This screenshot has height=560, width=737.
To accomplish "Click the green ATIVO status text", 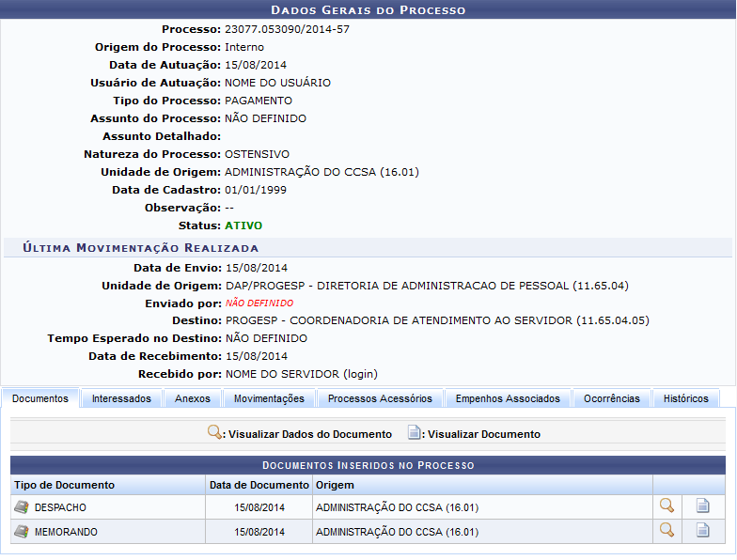I will (243, 226).
